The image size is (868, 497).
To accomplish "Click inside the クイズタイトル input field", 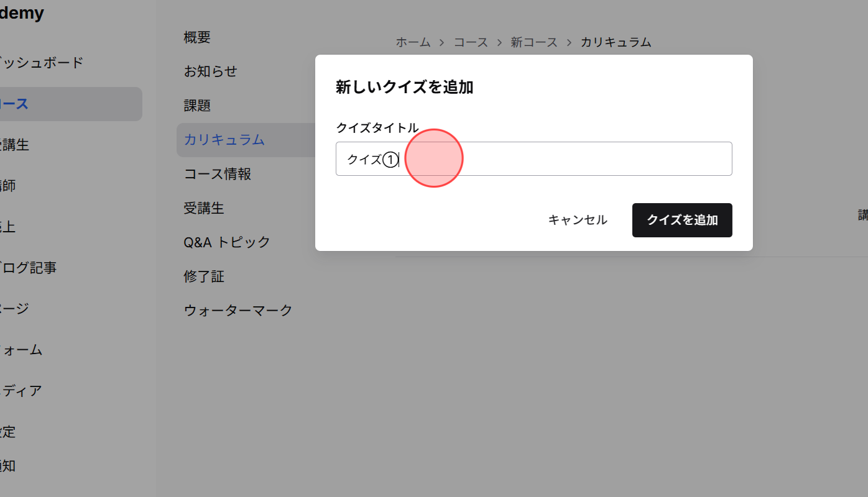I will (533, 158).
